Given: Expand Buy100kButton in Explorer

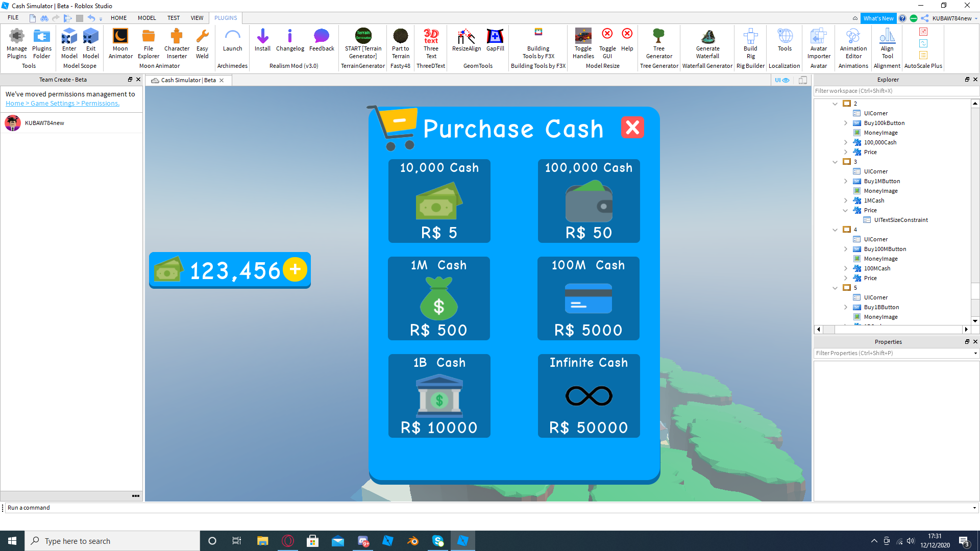Looking at the screenshot, I should click(845, 123).
